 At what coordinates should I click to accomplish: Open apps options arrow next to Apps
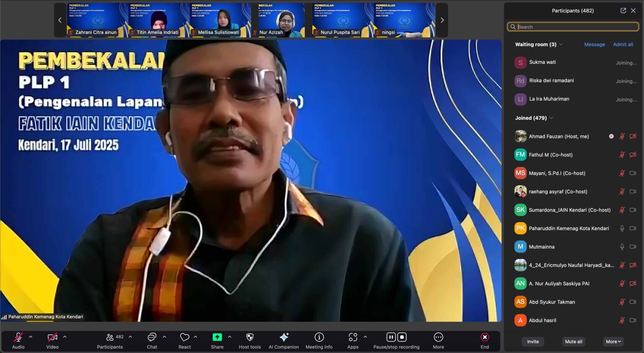click(x=365, y=337)
